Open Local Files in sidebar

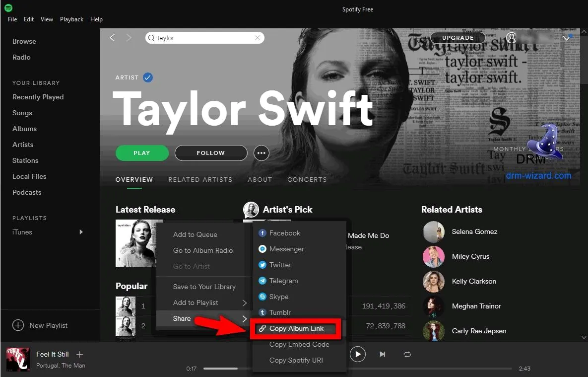pos(29,176)
